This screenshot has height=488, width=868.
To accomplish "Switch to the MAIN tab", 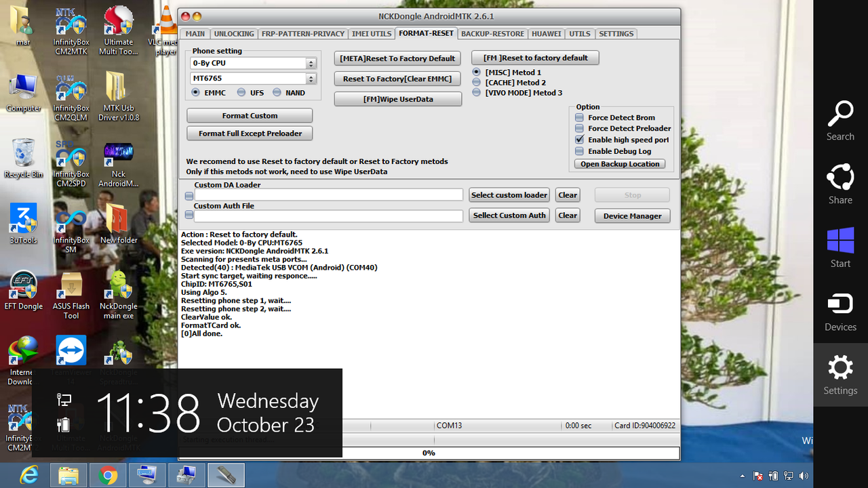I will tap(195, 34).
